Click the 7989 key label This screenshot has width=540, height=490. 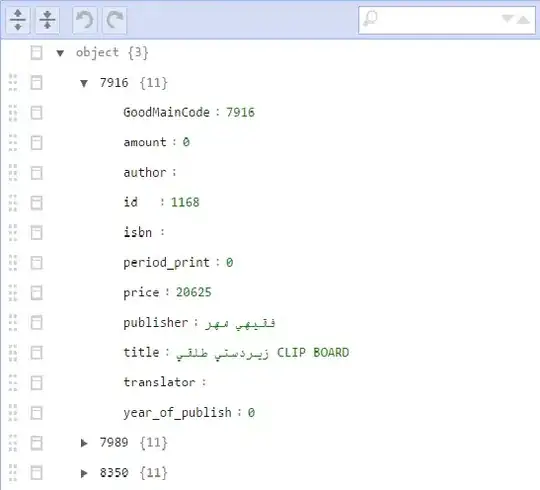(114, 442)
